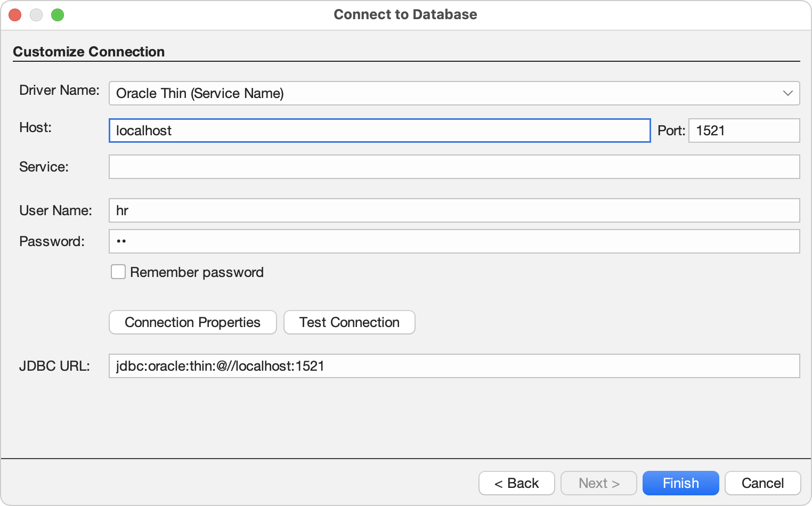The height and width of the screenshot is (506, 812).
Task: Click the dropdown chevron on Oracle Thin selector
Action: [x=788, y=93]
